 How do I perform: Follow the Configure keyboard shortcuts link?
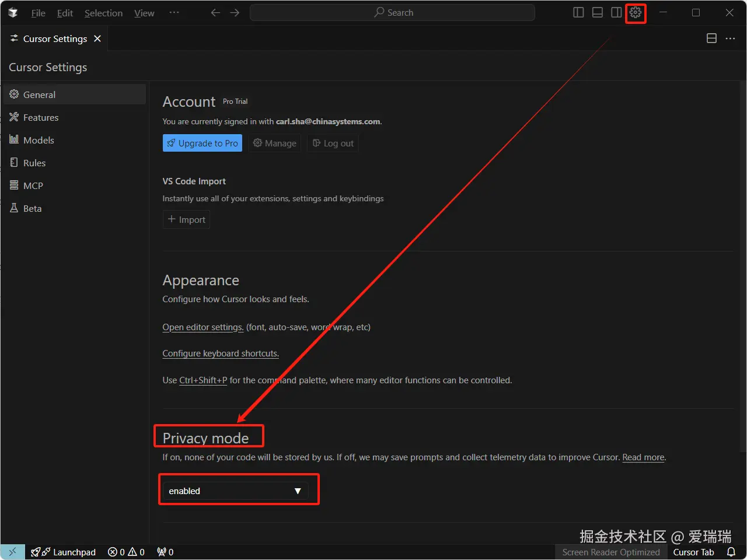pyautogui.click(x=221, y=353)
